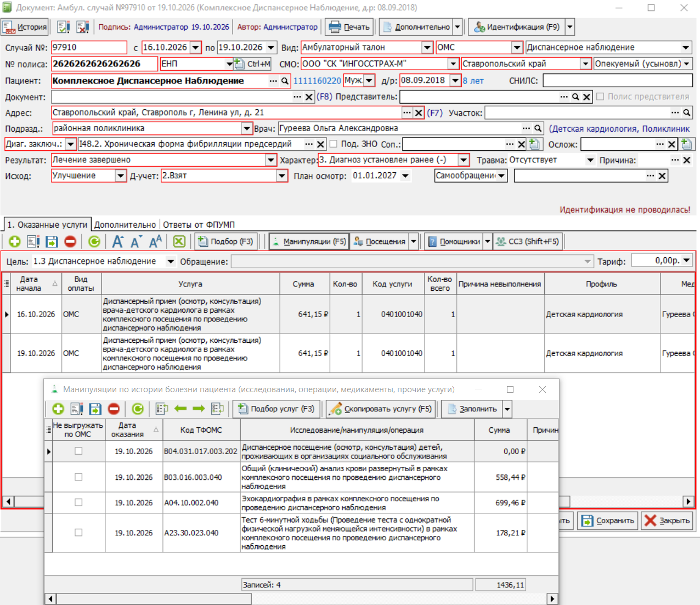Open the Ответы от ФЛУМП tab
The image size is (700, 605).
[x=199, y=225]
